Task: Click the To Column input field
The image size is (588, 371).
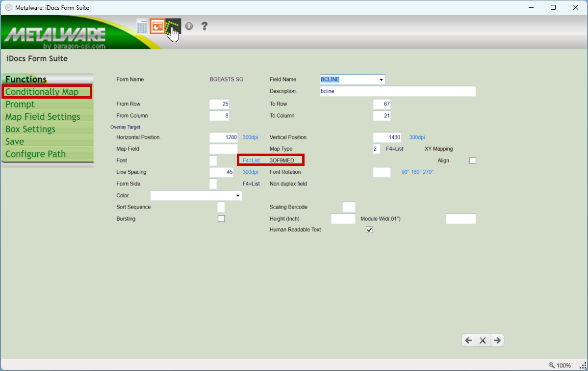Action: (382, 115)
